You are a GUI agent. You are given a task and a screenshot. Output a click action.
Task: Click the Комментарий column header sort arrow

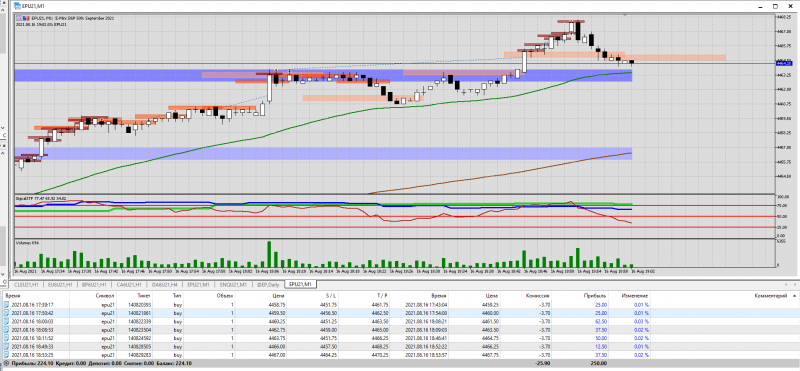click(795, 295)
